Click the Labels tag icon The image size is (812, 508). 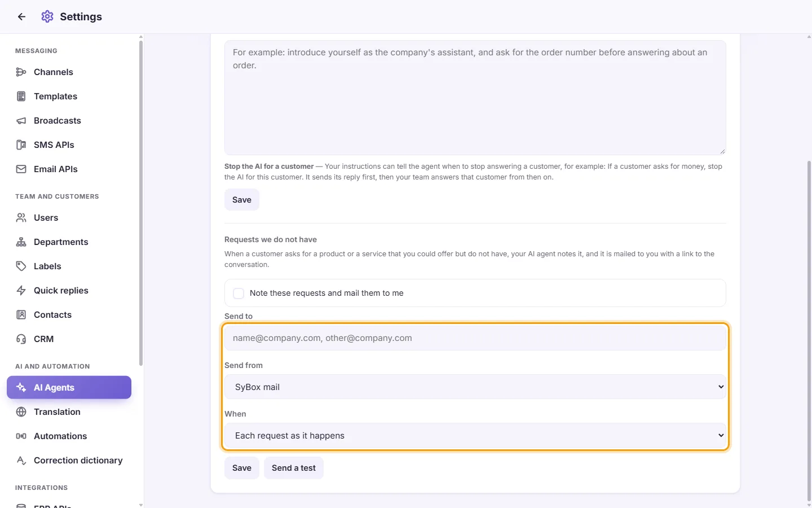coord(21,266)
